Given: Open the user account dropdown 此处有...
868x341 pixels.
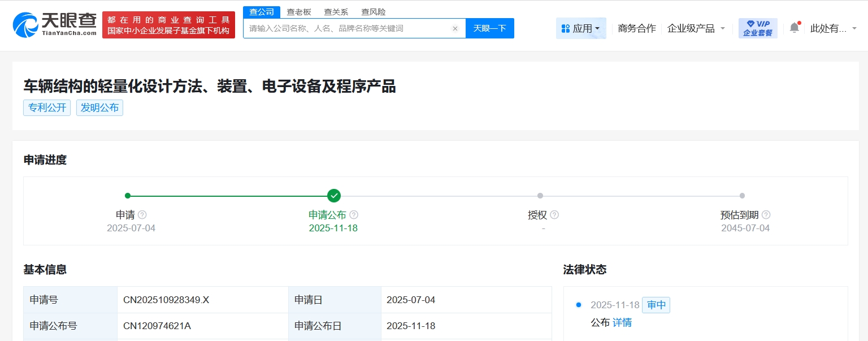Looking at the screenshot, I should 833,28.
